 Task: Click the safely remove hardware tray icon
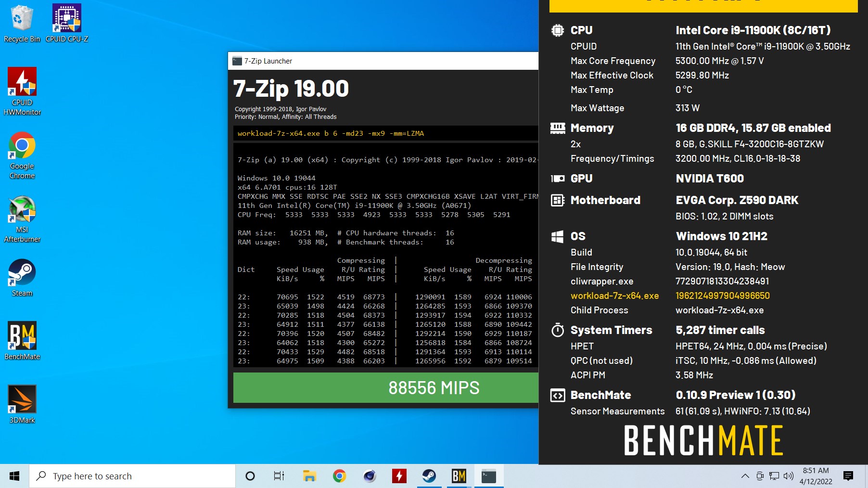click(x=760, y=476)
